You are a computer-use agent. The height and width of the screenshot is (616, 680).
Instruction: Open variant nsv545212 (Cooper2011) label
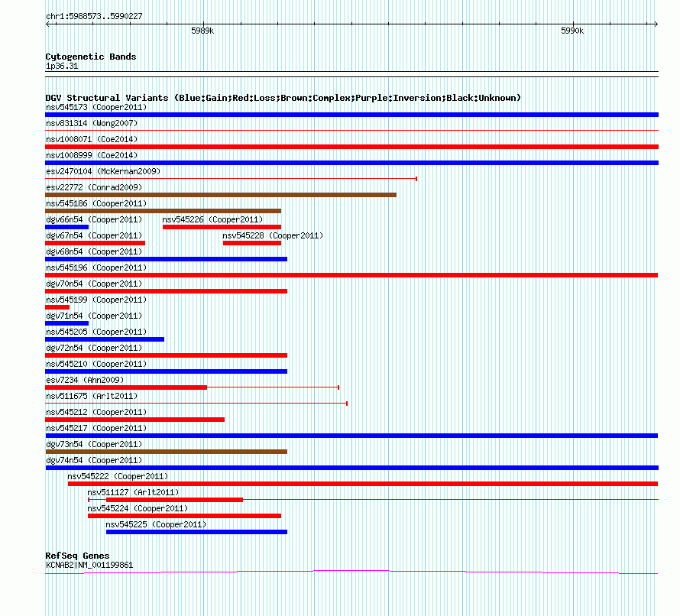click(x=96, y=412)
